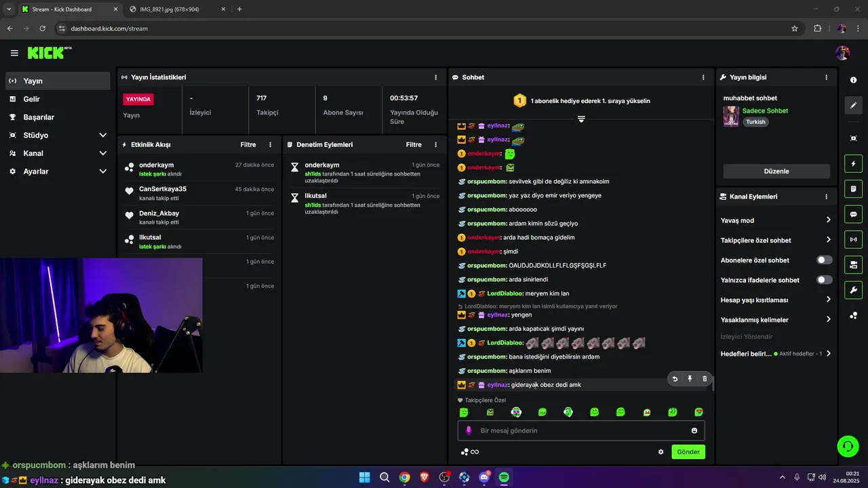The width and height of the screenshot is (868, 488).
Task: Open Sohbet panel three-dot menu
Action: point(703,77)
